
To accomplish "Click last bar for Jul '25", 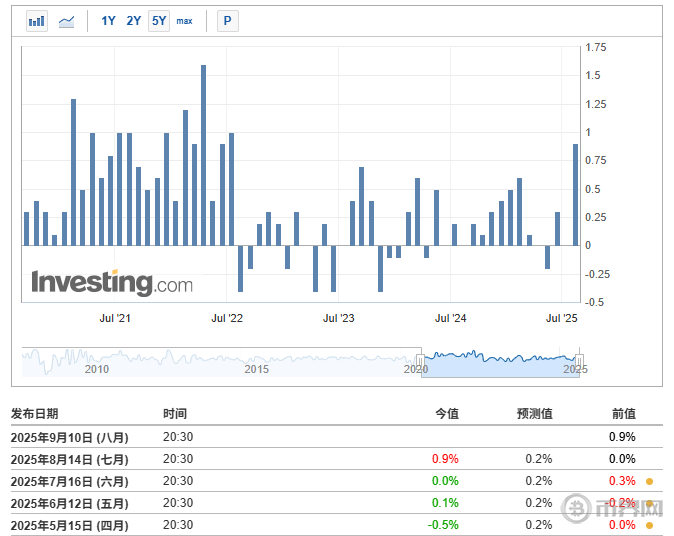I will [x=576, y=195].
